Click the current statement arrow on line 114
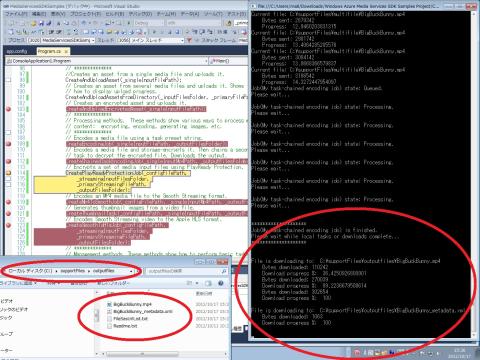This screenshot has height=360, width=480. 9,173
